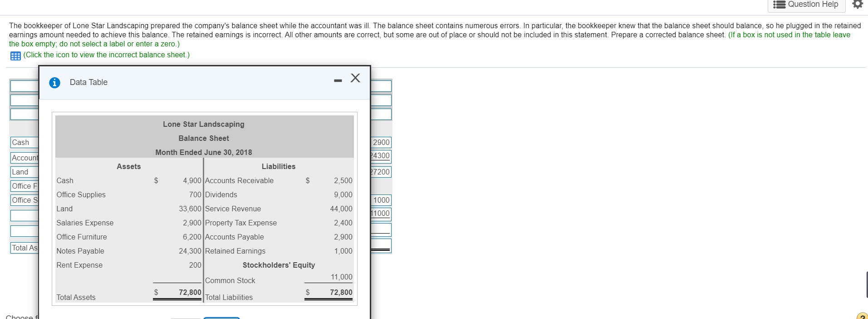Select the Cash label field
The height and width of the screenshot is (319, 868).
tap(25, 142)
